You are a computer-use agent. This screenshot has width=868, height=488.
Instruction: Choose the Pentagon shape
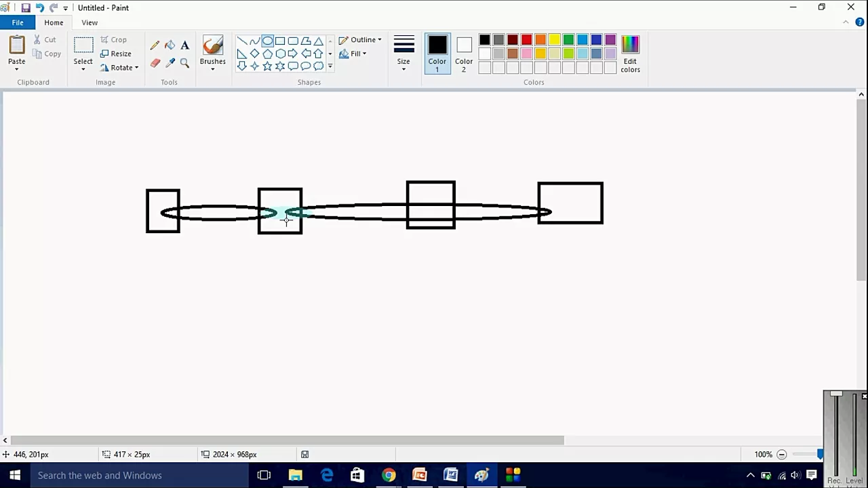(267, 54)
